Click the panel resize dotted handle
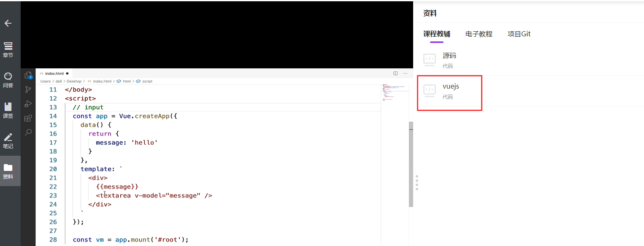644x246 pixels. pos(417,183)
